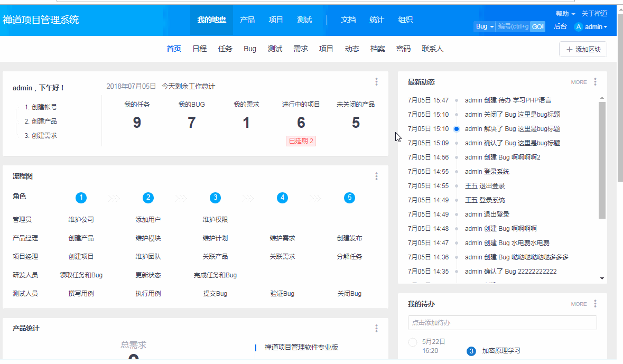623x364 pixels.
Task: Click the 最新动态 list scrollbar thumb
Action: [x=602, y=160]
